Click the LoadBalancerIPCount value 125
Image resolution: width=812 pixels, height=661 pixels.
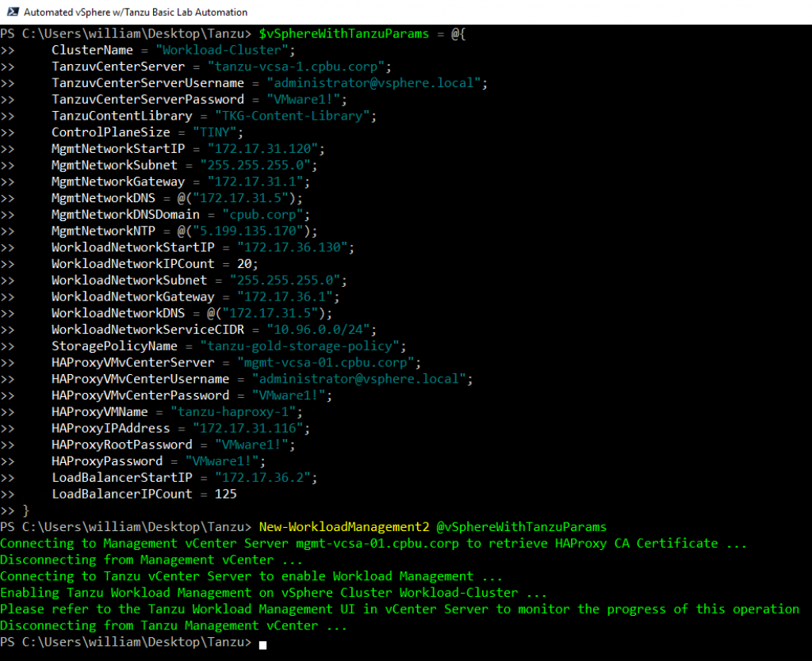[226, 495]
